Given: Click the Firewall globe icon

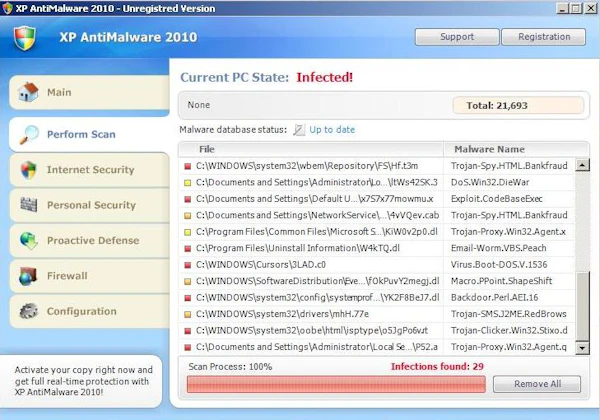Looking at the screenshot, I should [x=28, y=276].
